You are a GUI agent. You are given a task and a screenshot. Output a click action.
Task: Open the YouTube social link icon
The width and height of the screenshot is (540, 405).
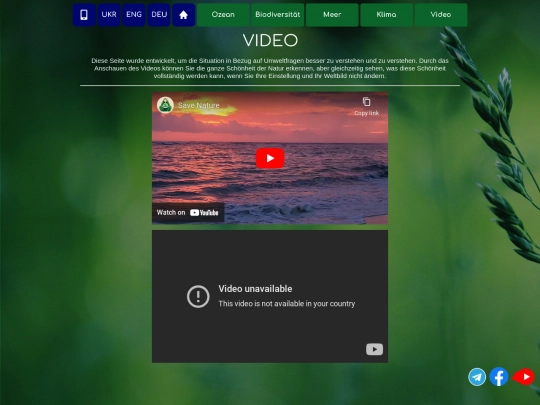coord(524,377)
